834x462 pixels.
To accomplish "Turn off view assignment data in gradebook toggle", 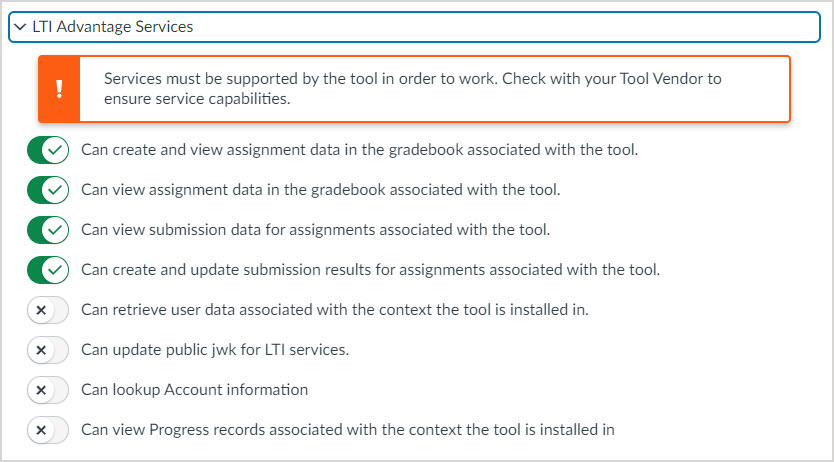I will click(48, 190).
